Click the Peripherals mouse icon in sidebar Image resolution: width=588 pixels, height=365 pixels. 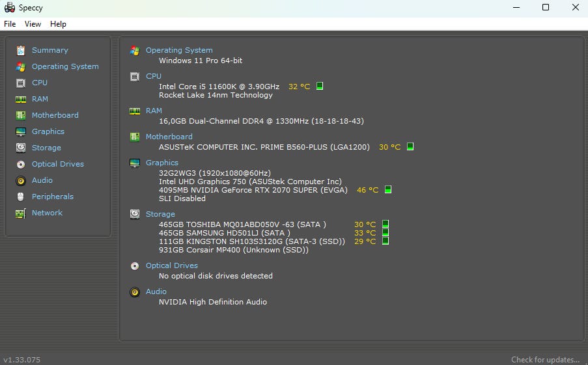(21, 196)
